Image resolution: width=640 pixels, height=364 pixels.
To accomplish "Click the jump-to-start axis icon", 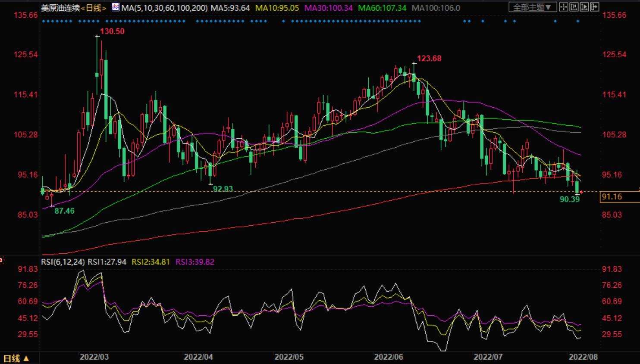I will coord(574,7).
